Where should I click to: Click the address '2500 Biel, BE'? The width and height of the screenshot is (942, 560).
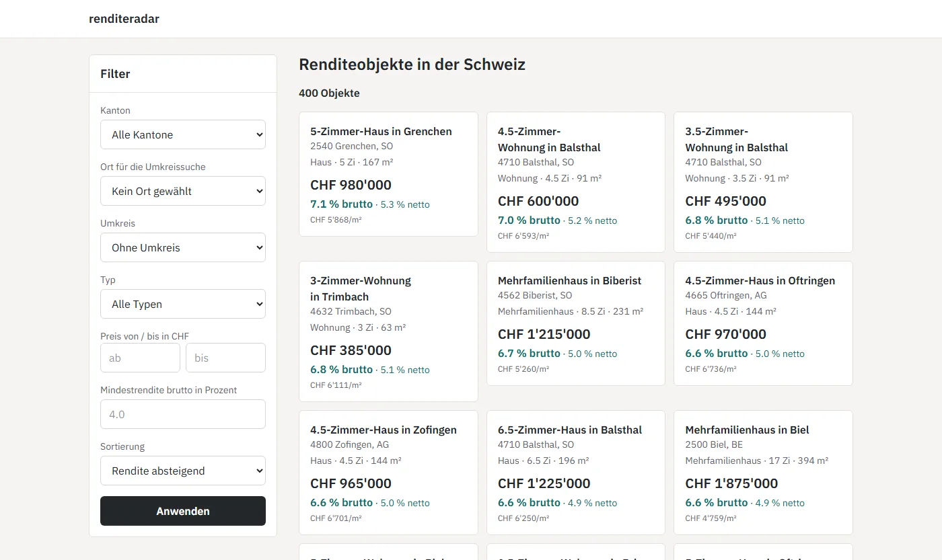pyautogui.click(x=714, y=444)
